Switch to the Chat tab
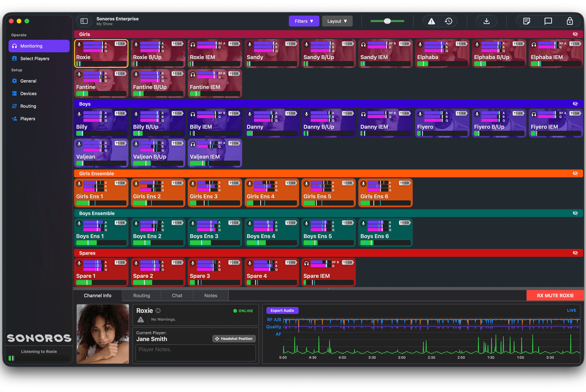This screenshot has width=586, height=392. point(177,296)
